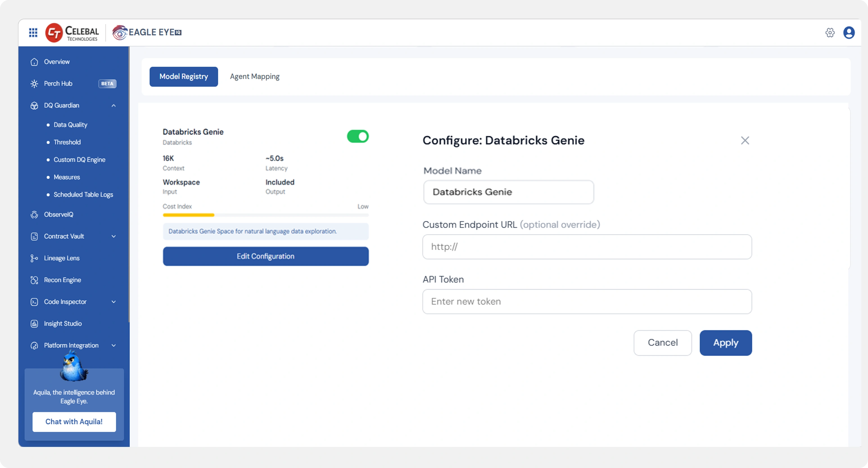Image resolution: width=868 pixels, height=468 pixels.
Task: Click the ObserveIQ icon in sidebar
Action: tap(34, 215)
